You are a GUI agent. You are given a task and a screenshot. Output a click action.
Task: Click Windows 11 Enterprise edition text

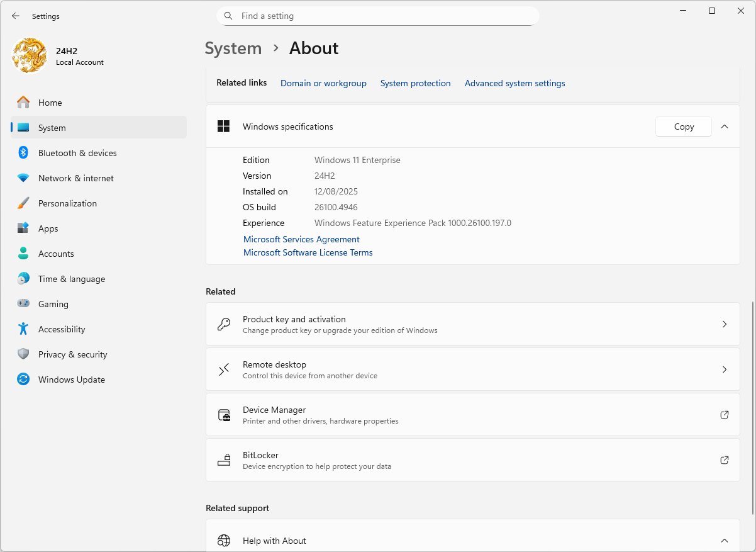357,160
